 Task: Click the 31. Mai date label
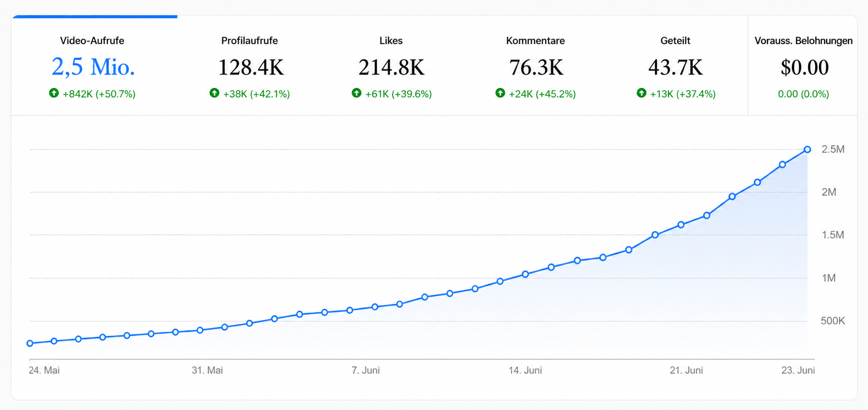(207, 371)
